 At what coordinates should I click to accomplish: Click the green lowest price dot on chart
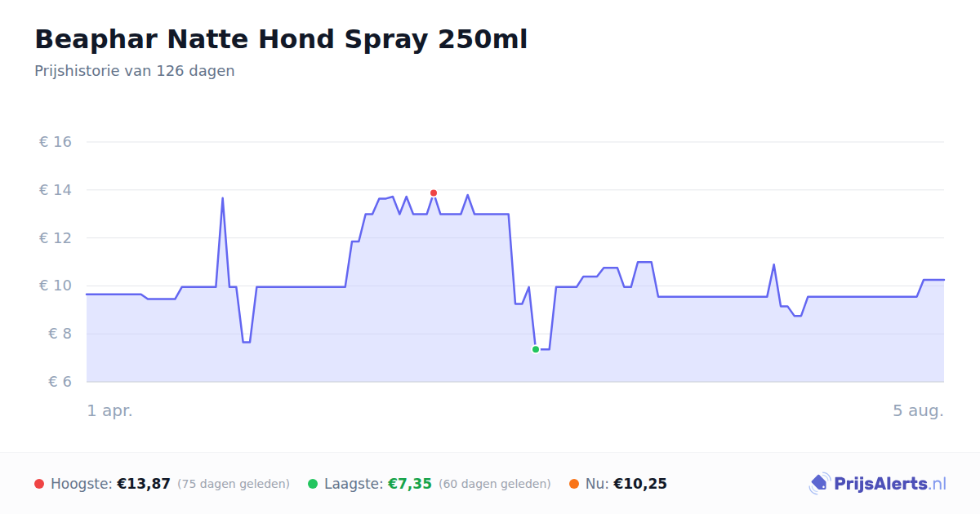click(536, 349)
